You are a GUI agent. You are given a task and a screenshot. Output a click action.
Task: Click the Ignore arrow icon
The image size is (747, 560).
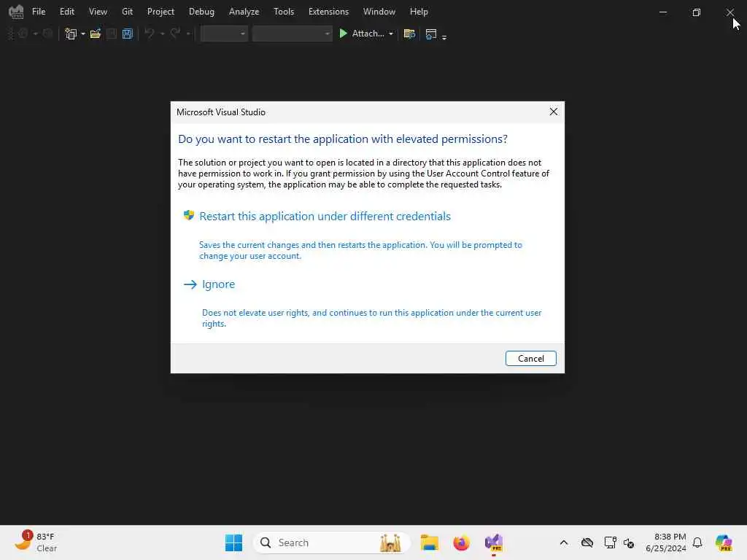point(190,284)
